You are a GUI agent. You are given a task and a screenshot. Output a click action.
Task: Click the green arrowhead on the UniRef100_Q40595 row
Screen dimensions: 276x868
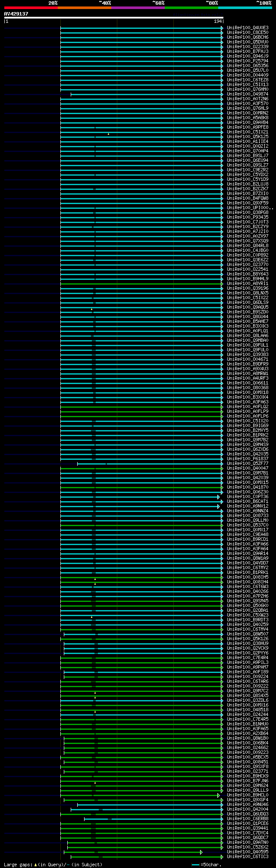[x=201, y=852]
